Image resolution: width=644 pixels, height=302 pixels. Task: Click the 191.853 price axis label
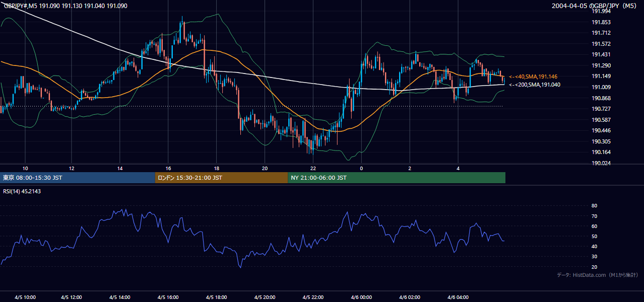point(601,22)
